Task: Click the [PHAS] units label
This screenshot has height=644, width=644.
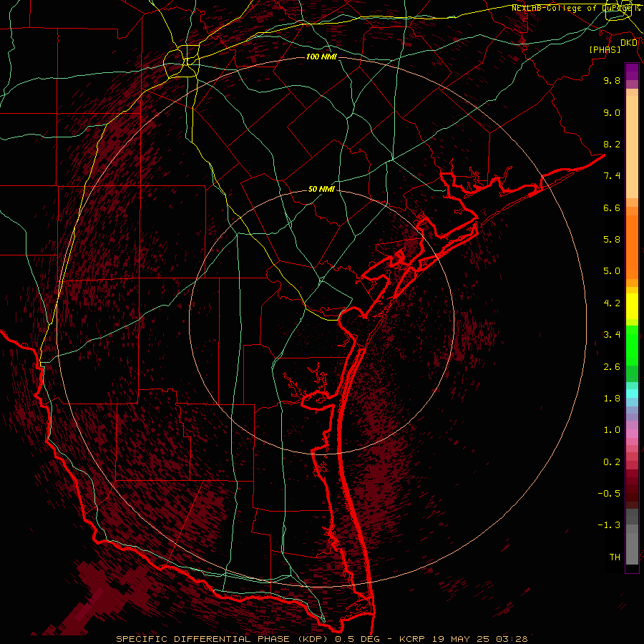Action: (x=605, y=49)
